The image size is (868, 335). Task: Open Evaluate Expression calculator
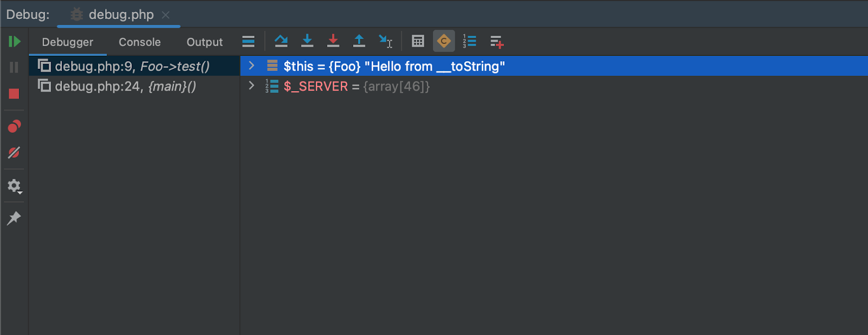point(418,41)
